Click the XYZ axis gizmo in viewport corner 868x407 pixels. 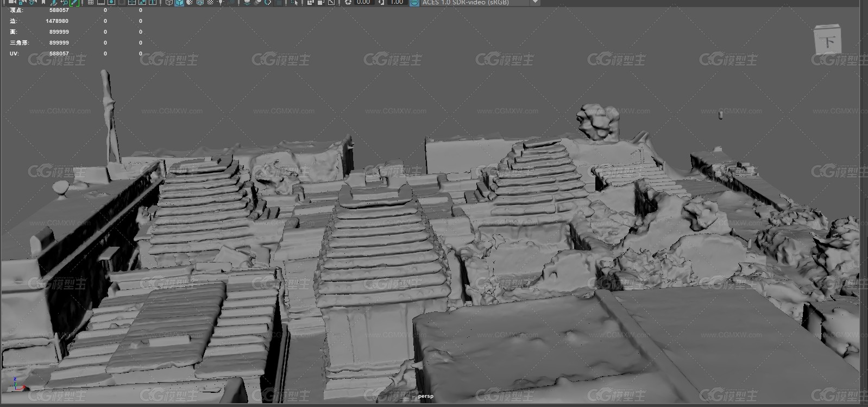click(18, 384)
